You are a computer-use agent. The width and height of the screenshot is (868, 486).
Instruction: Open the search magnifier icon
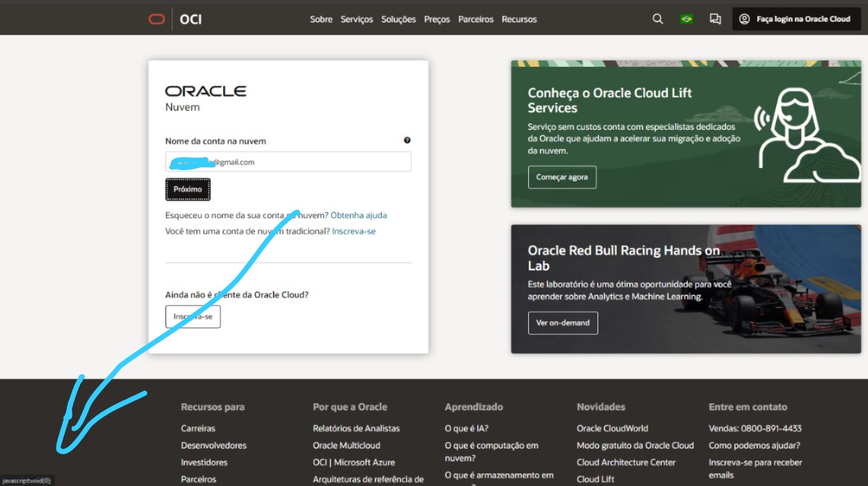pos(658,19)
